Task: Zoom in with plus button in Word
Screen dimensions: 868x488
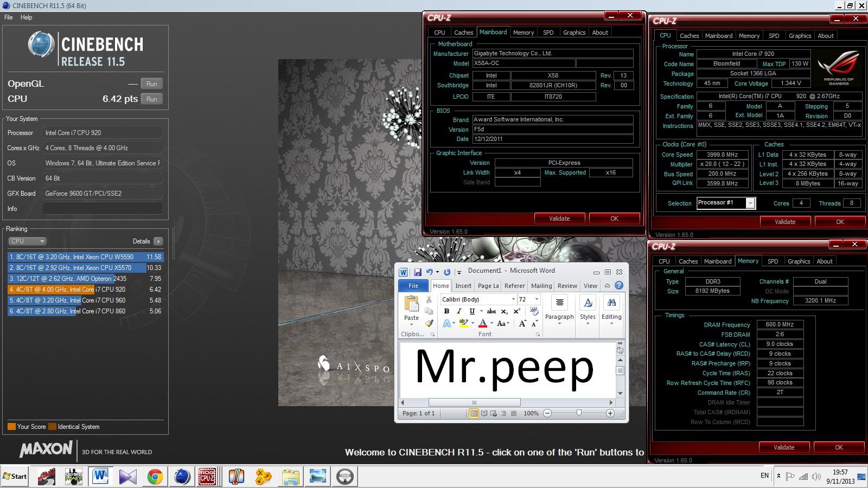Action: click(610, 413)
